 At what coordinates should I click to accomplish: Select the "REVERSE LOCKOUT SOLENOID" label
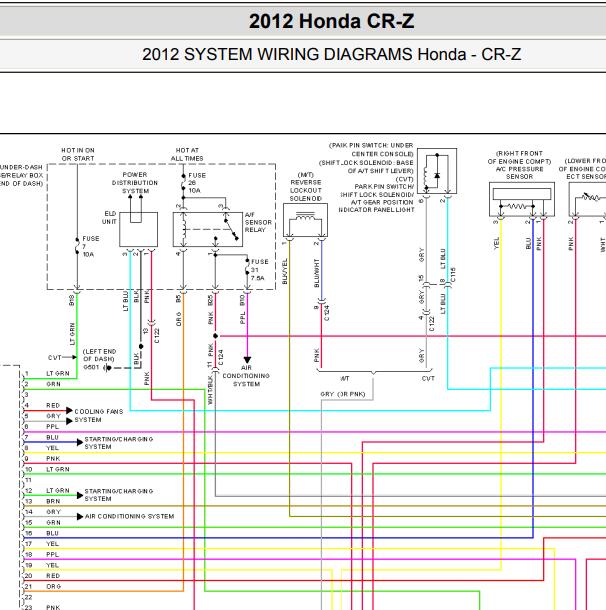[x=306, y=190]
